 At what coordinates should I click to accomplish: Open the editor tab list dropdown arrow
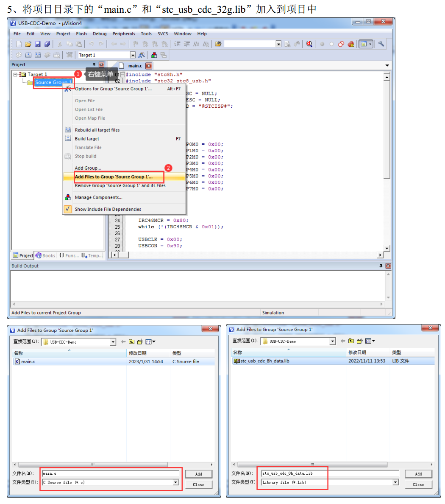point(387,66)
